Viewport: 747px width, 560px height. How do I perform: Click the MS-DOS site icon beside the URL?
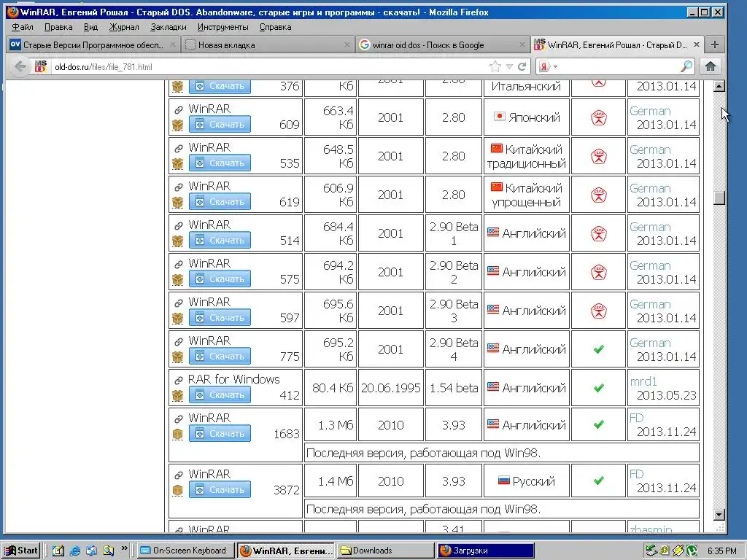(41, 66)
